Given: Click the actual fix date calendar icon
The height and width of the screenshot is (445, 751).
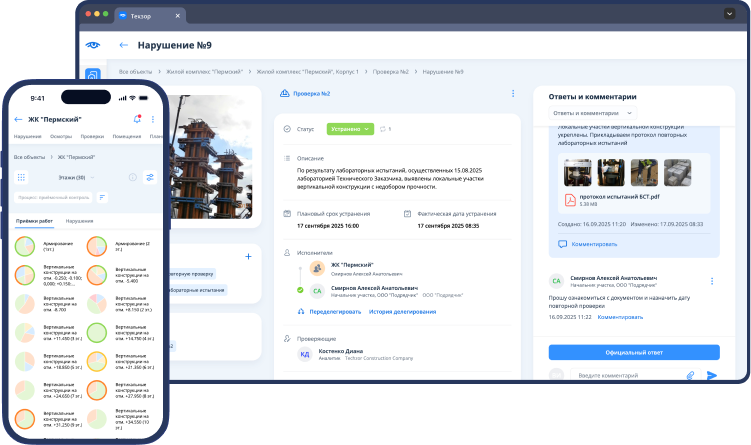Looking at the screenshot, I should 408,214.
